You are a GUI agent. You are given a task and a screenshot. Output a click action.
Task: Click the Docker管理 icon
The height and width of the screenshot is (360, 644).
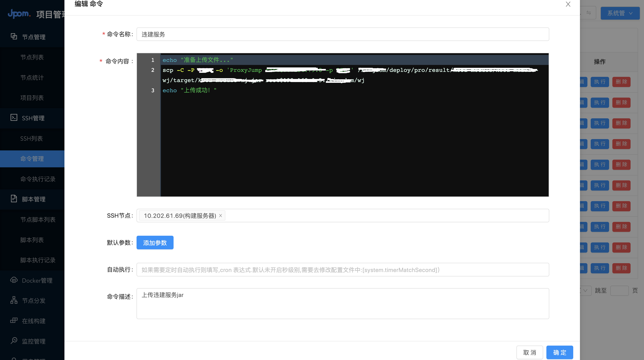tap(14, 280)
